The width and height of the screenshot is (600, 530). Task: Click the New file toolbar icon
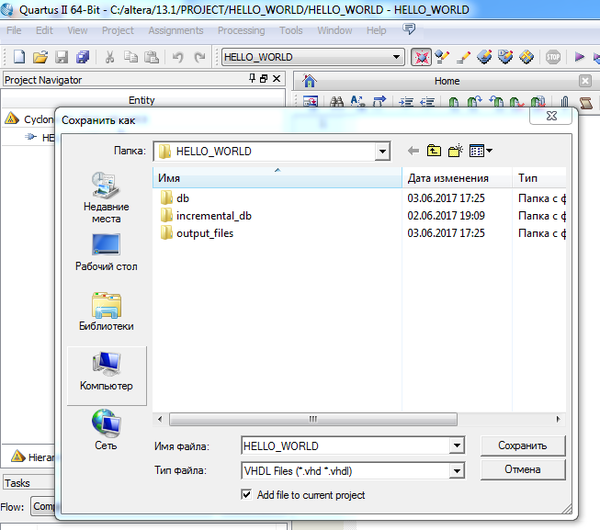coord(18,57)
